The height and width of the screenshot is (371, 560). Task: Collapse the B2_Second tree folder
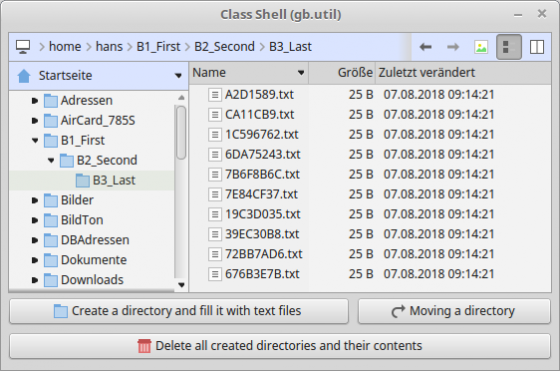pyautogui.click(x=51, y=160)
